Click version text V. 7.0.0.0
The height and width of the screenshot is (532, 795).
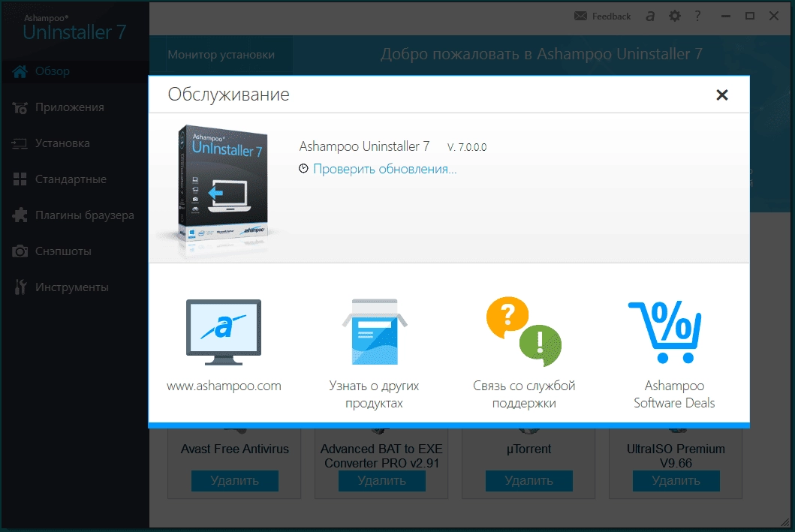click(x=467, y=147)
